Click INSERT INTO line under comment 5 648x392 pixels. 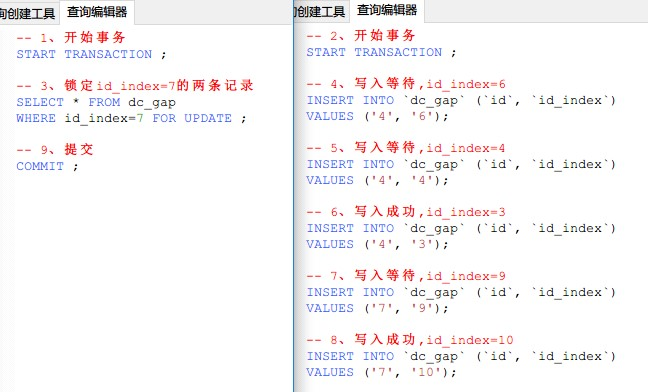pyautogui.click(x=461, y=164)
